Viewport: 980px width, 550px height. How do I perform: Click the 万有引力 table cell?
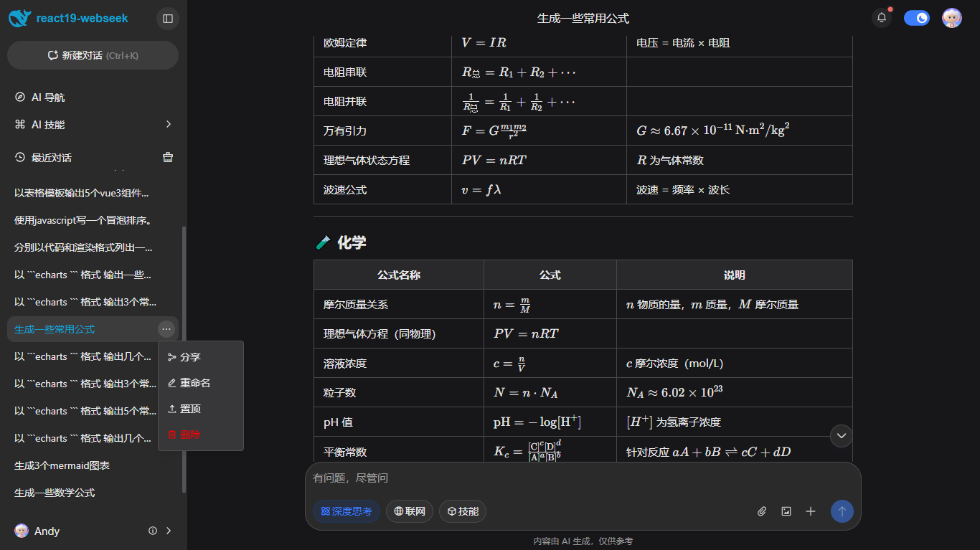[x=382, y=131]
